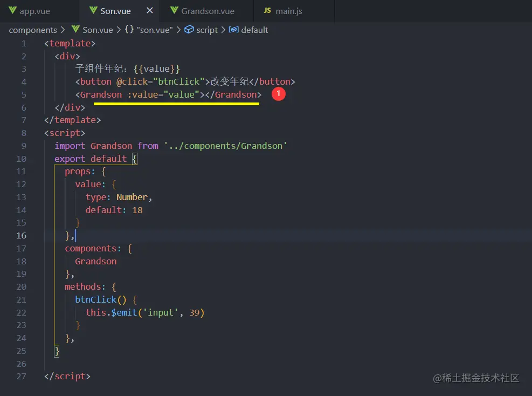This screenshot has width=532, height=396.
Task: Click the closing </template> tag
Action: click(x=73, y=120)
